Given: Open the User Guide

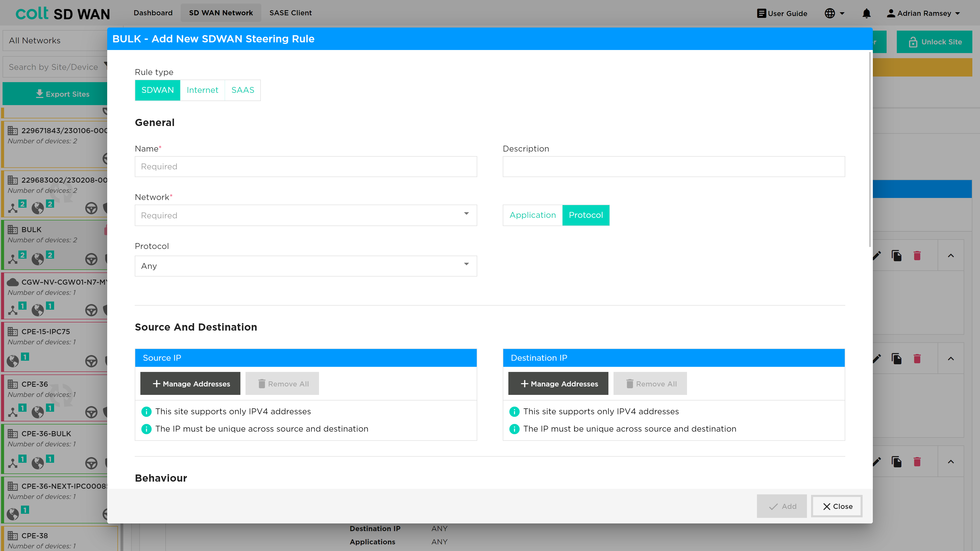Looking at the screenshot, I should [782, 13].
